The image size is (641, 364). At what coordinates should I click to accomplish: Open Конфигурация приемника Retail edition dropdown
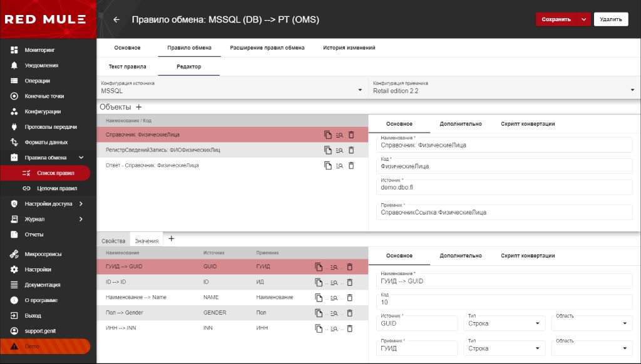click(504, 88)
